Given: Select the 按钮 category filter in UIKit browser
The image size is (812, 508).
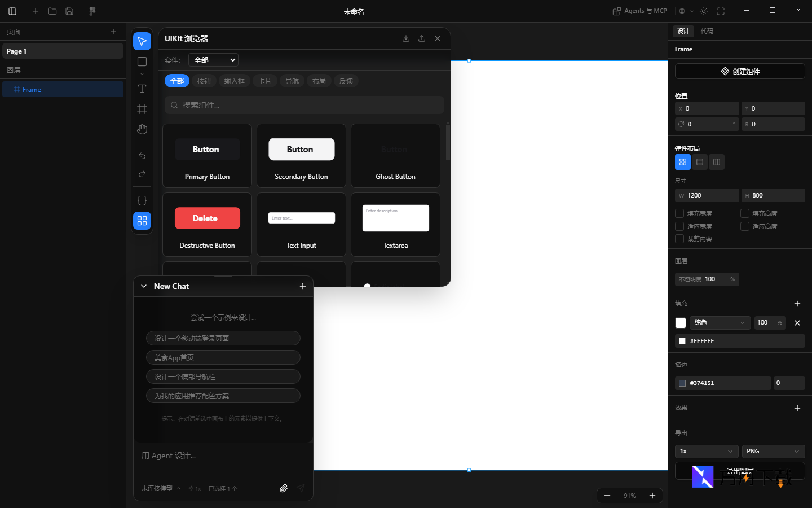Looking at the screenshot, I should (x=204, y=81).
